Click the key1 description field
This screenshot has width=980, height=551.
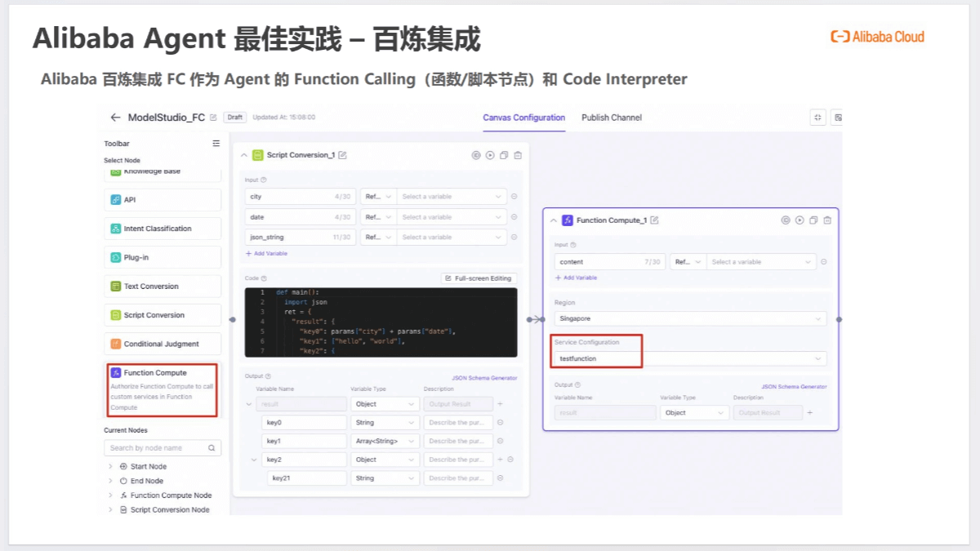458,441
